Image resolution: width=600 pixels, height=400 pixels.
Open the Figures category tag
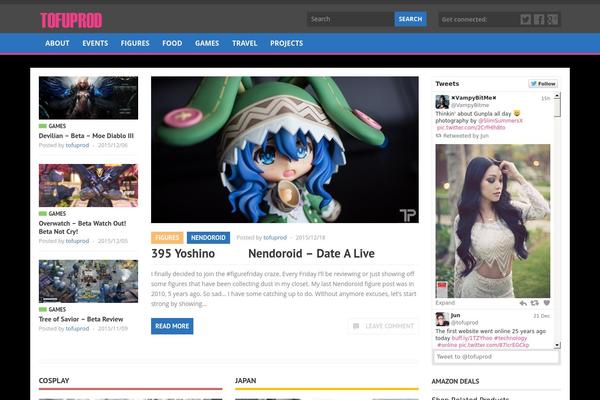[x=167, y=238]
